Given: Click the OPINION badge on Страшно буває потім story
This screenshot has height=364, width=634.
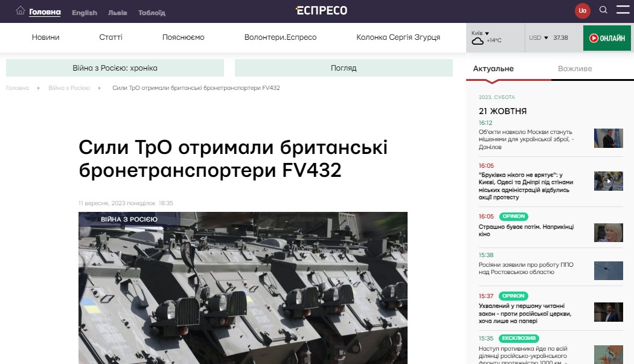Looking at the screenshot, I should coord(512,216).
